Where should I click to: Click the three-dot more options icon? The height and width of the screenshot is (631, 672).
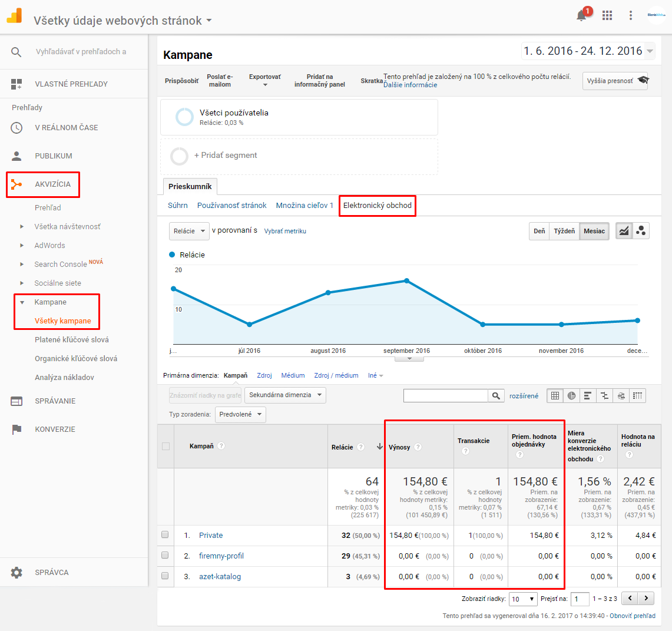pos(630,15)
